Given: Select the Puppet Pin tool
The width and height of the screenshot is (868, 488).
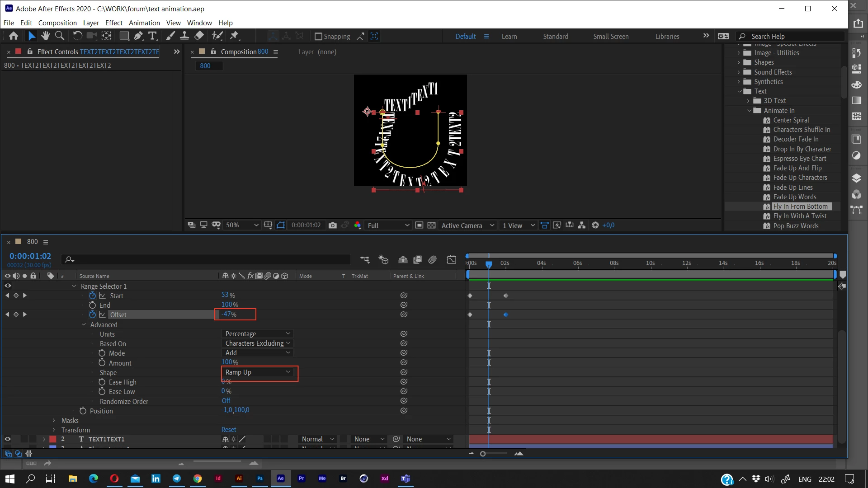Looking at the screenshot, I should click(234, 36).
